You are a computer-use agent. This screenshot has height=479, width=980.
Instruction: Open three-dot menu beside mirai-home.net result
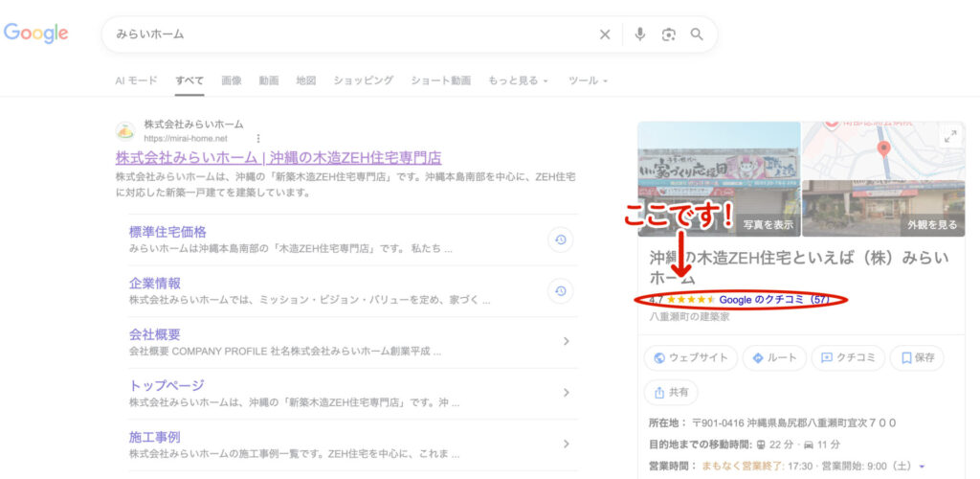257,138
